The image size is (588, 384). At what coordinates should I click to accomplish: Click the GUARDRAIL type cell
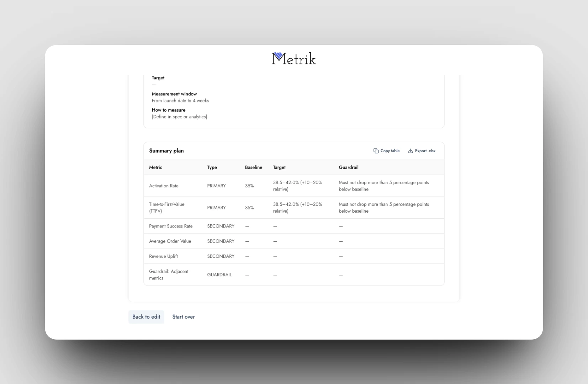(219, 274)
